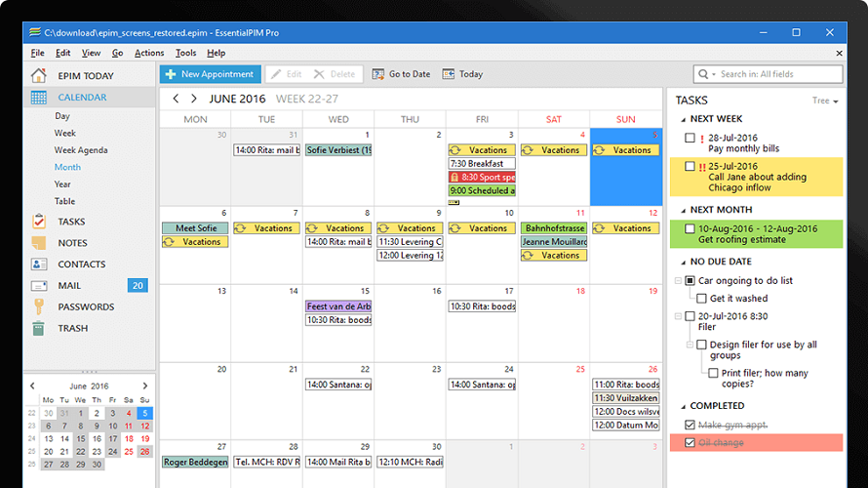Close the inner document with X
Image resolution: width=868 pixels, height=488 pixels.
coord(839,53)
